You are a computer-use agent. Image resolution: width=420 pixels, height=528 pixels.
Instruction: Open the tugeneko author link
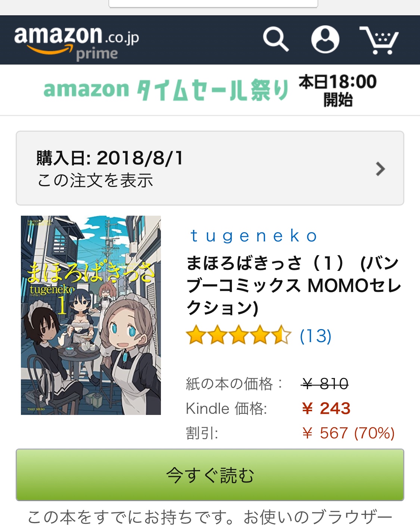point(254,236)
